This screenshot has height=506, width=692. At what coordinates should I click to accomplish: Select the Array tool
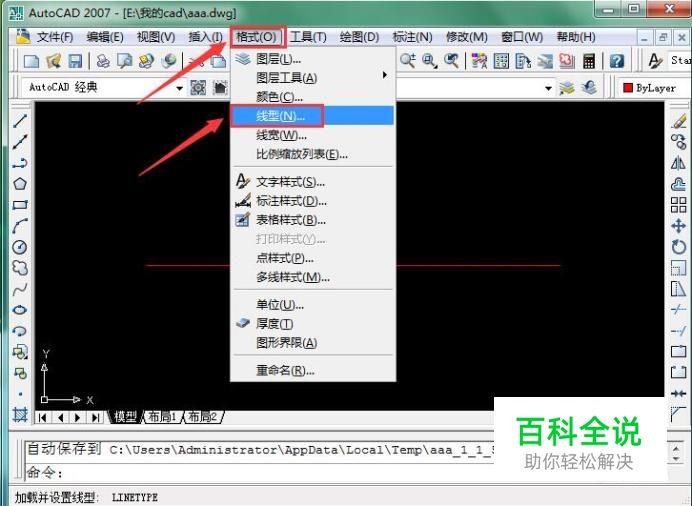coord(679,205)
